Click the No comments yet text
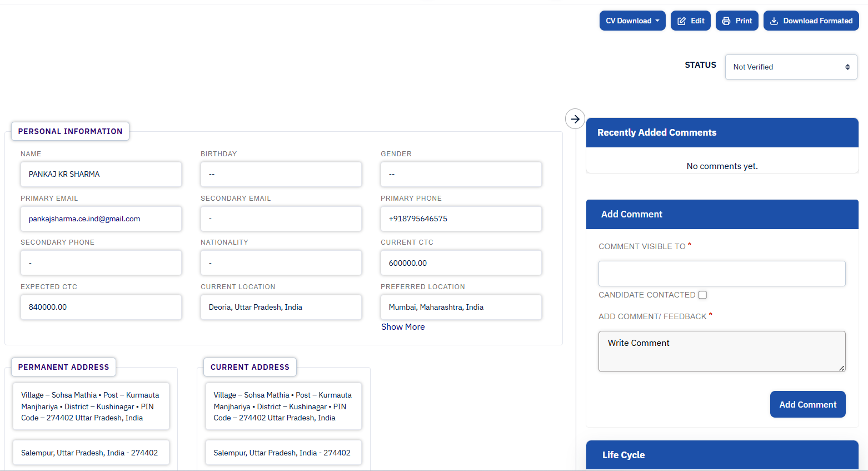868x471 pixels. [722, 166]
